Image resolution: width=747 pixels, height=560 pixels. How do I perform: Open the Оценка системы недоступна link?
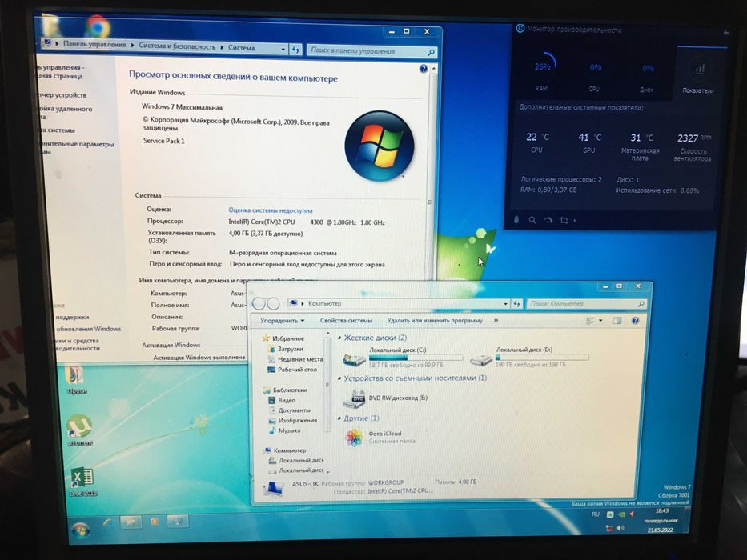point(270,210)
